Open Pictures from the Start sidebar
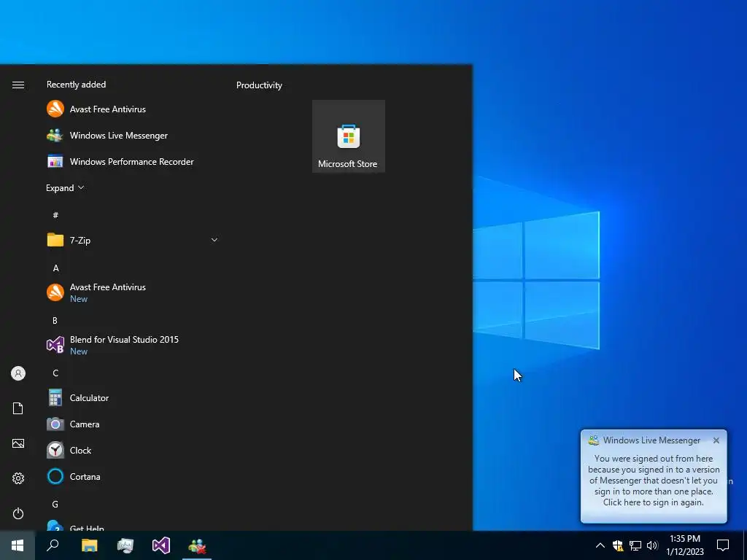Screen dimensions: 747x560 point(18,443)
